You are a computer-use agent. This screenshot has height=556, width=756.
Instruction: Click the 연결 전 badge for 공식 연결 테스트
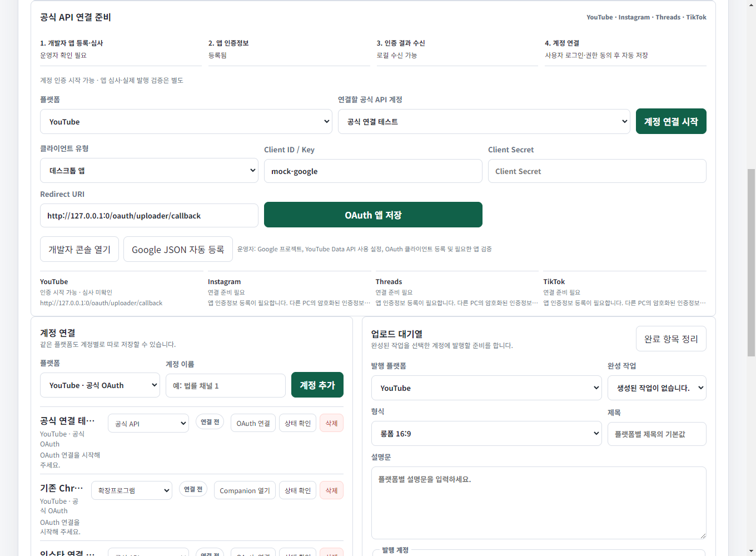tap(210, 422)
